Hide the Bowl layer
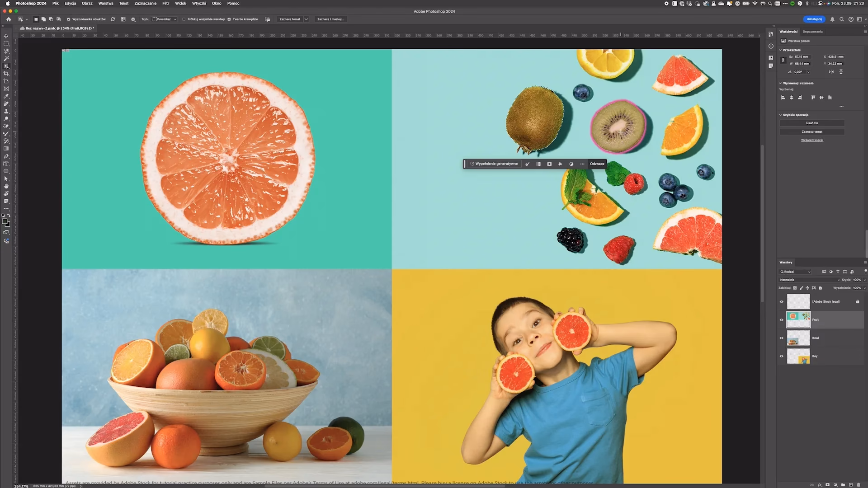 click(x=781, y=338)
